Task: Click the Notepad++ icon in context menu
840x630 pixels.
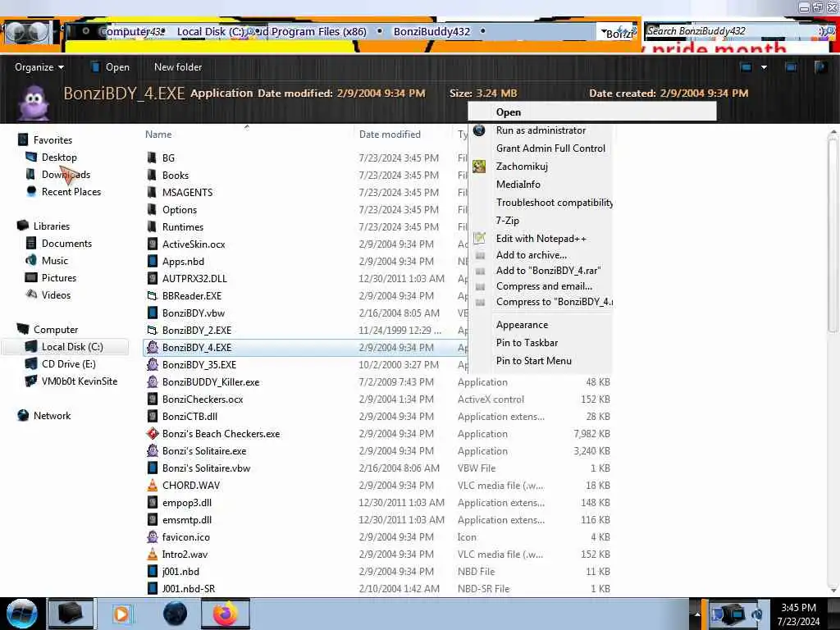Action: 479,238
